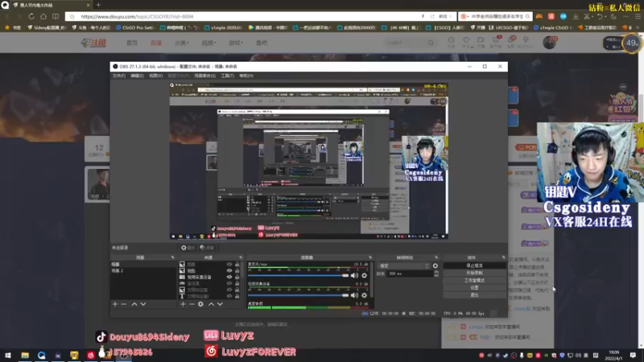Image resolution: width=644 pixels, height=362 pixels.
Task: Click 开始录制 start recording button
Action: tap(474, 273)
